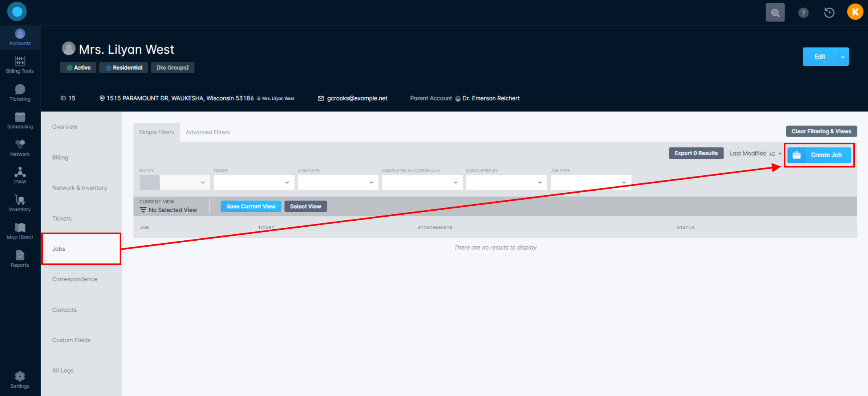Select Correspondence in the account menu
The image size is (868, 396).
click(x=74, y=279)
